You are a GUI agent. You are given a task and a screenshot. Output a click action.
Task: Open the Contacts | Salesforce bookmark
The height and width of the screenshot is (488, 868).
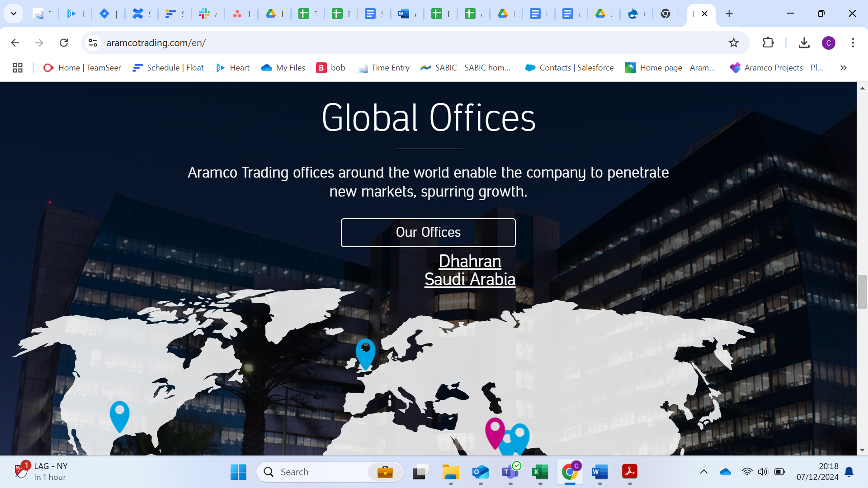570,68
